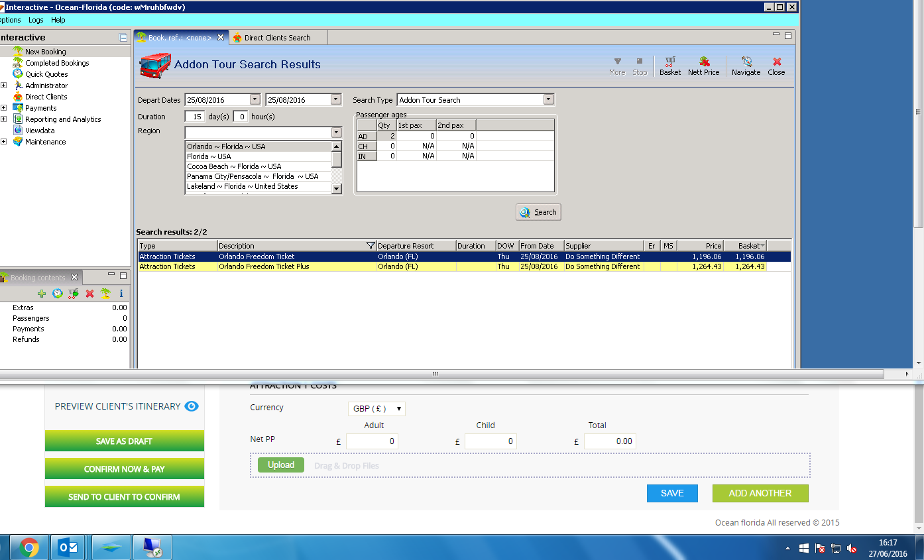Click the red Close toolbar button
The image size is (924, 560).
pyautogui.click(x=776, y=66)
